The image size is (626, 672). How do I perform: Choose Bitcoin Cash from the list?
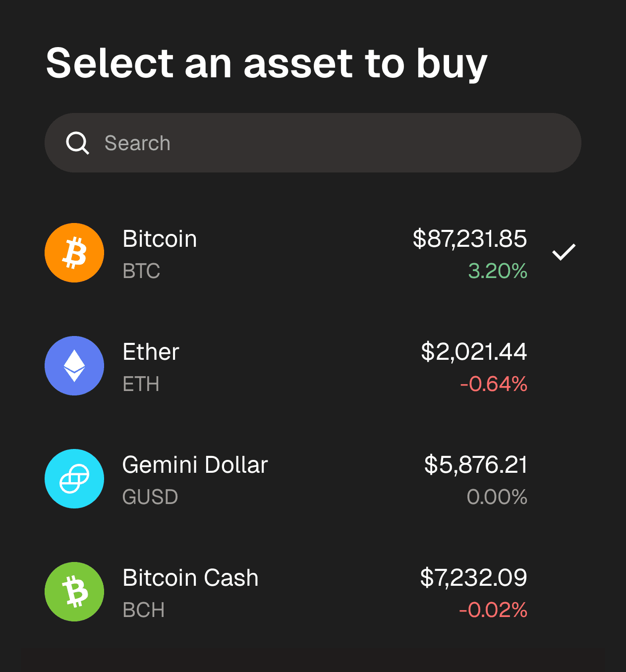(190, 578)
